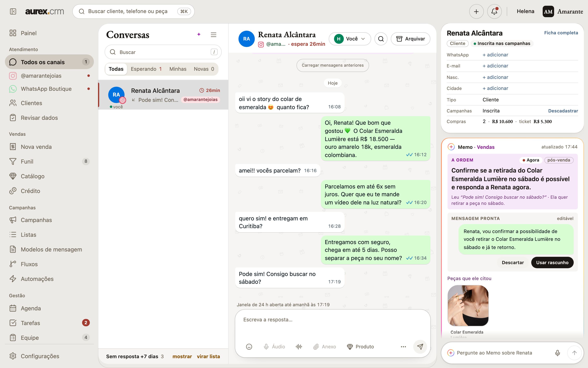Open Ficha completa

coord(561,33)
